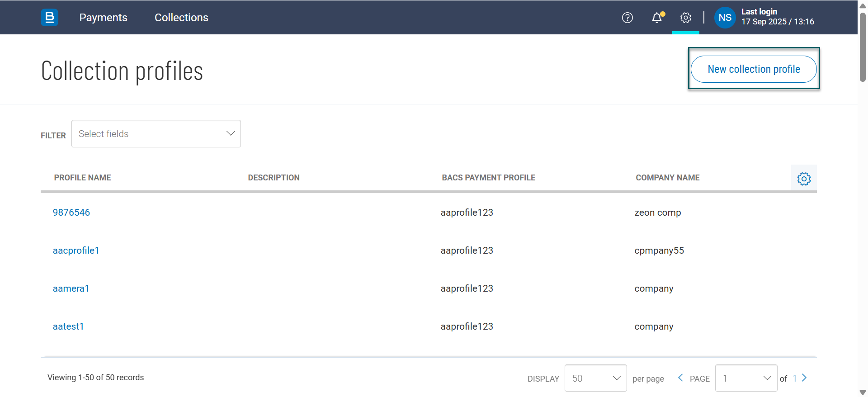This screenshot has width=868, height=397.
Task: Click the NS user avatar
Action: pos(725,18)
